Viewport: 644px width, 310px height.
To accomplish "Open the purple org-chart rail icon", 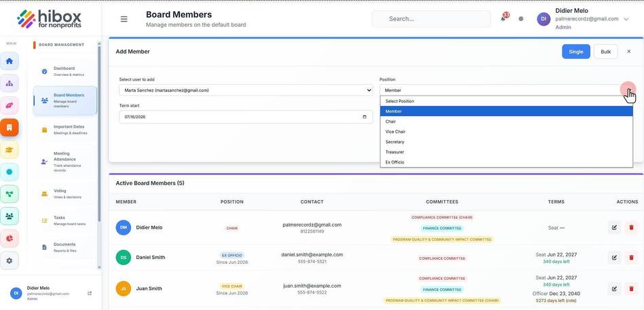I will pos(10,83).
